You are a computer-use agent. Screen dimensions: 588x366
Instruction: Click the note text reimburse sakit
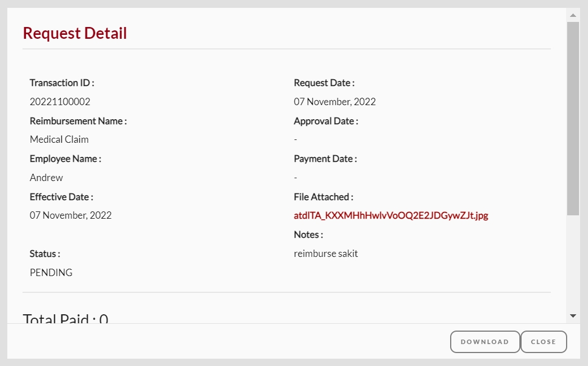(x=325, y=254)
